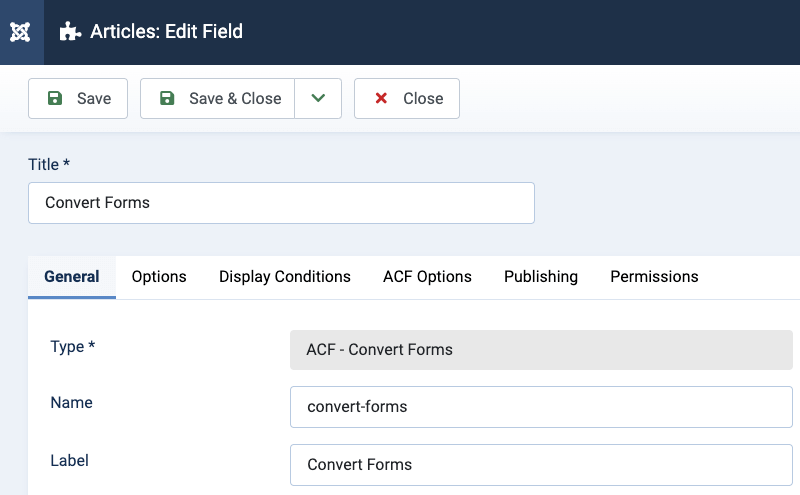Viewport: 800px width, 495px height.
Task: Open the ACF Options tab
Action: pos(427,277)
